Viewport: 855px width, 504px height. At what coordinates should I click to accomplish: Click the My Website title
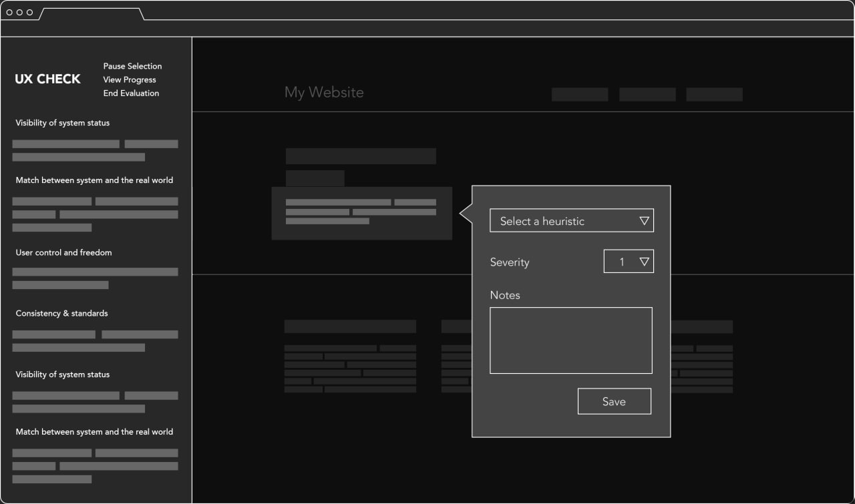coord(324,92)
